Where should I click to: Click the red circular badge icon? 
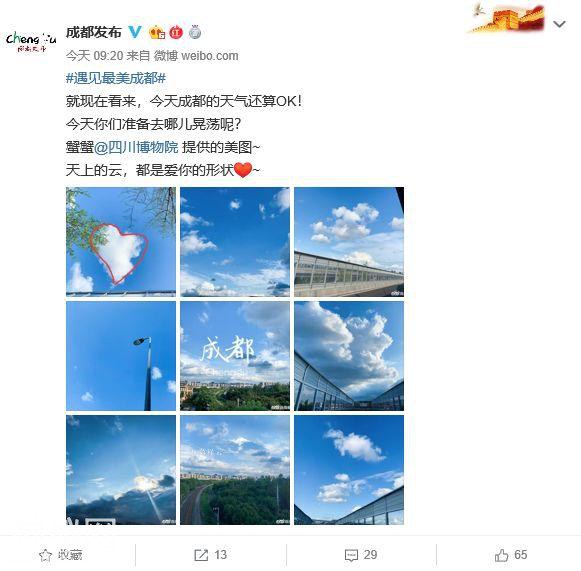(176, 33)
